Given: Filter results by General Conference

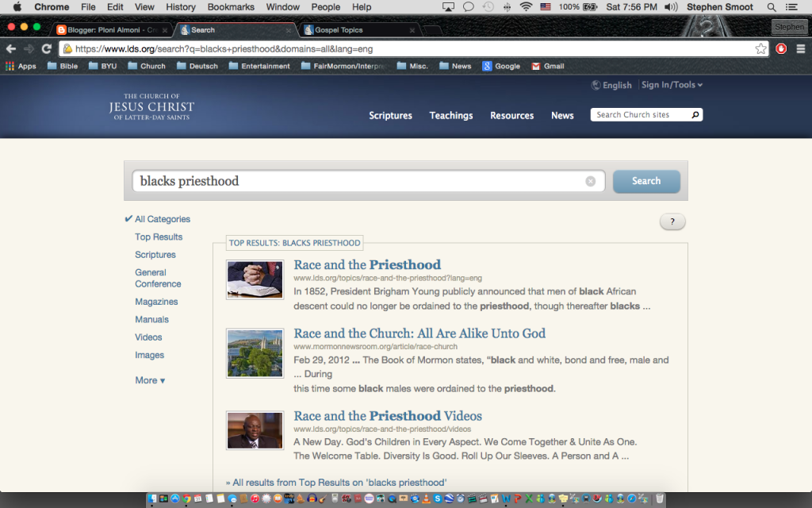Looking at the screenshot, I should (x=158, y=279).
